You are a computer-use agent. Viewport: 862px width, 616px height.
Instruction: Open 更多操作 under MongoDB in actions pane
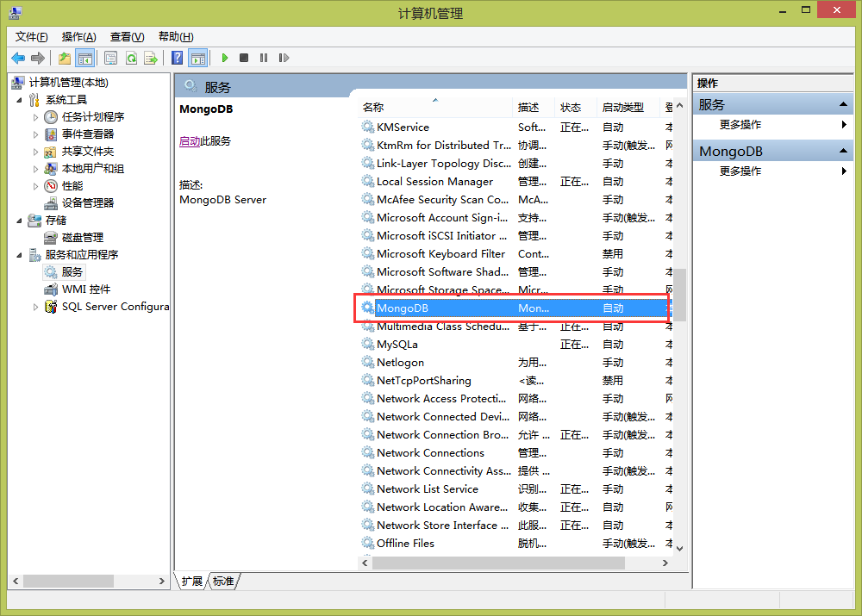point(773,171)
